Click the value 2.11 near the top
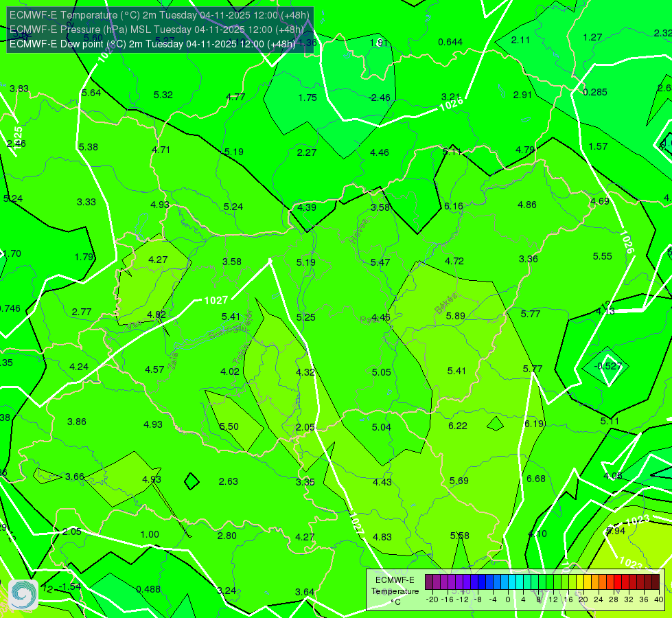The width and height of the screenshot is (672, 618). coord(520,40)
